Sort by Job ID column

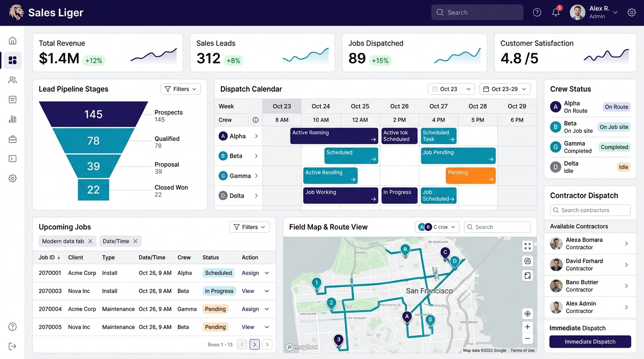pyautogui.click(x=50, y=258)
